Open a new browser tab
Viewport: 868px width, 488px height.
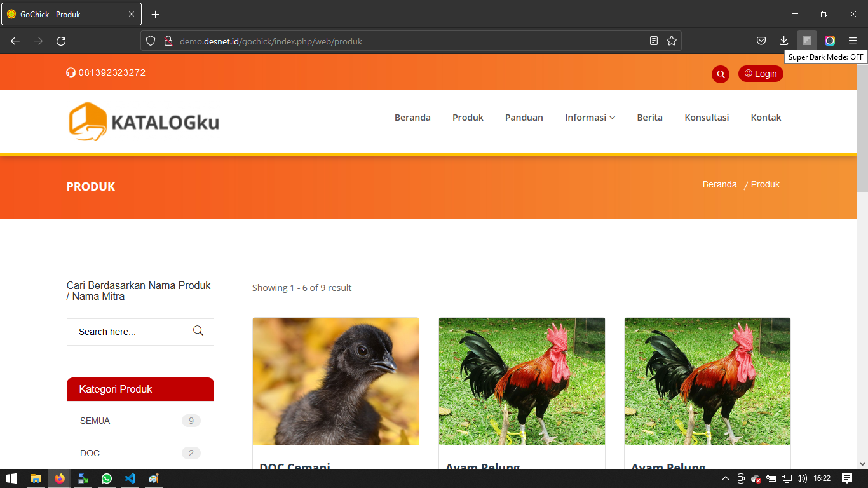pyautogui.click(x=156, y=14)
